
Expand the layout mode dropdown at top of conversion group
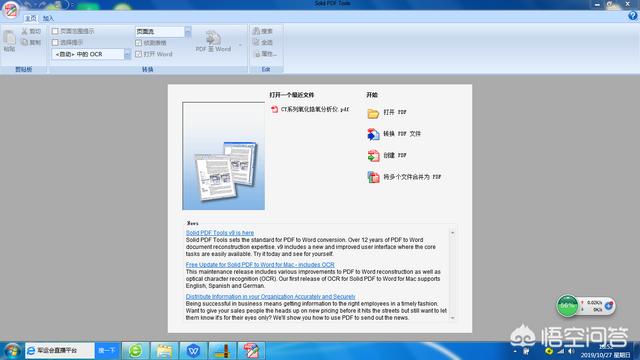[x=188, y=32]
